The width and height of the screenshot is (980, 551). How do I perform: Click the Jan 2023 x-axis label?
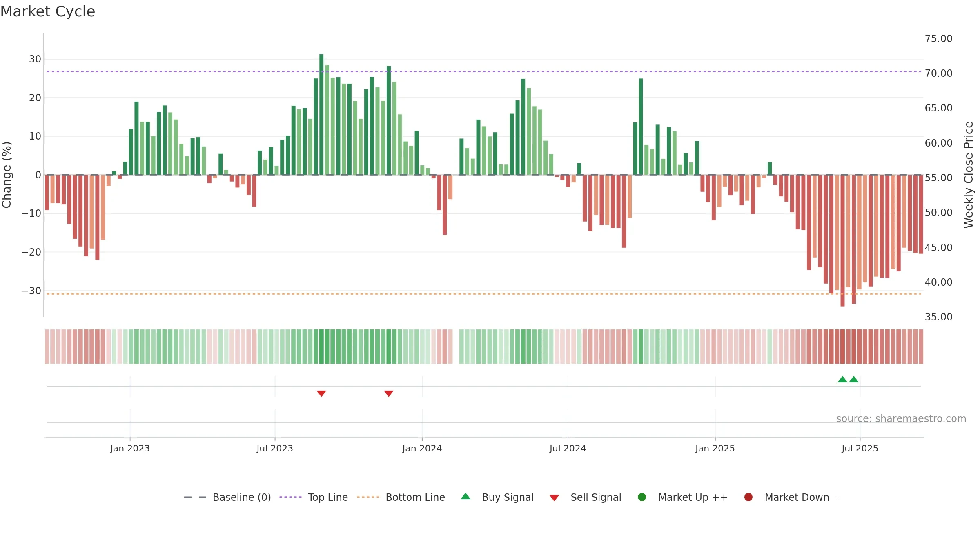(x=130, y=448)
